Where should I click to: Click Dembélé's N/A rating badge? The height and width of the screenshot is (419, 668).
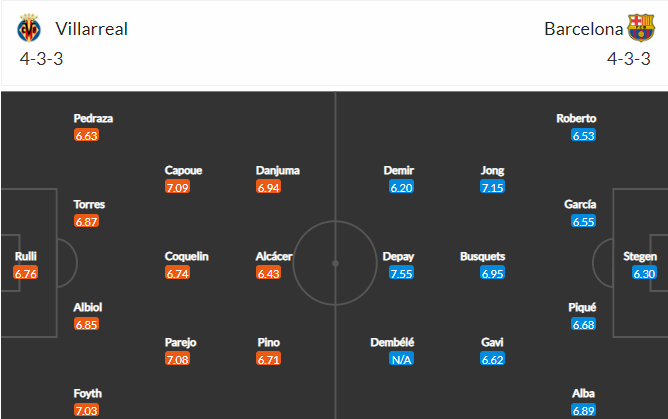click(x=401, y=359)
